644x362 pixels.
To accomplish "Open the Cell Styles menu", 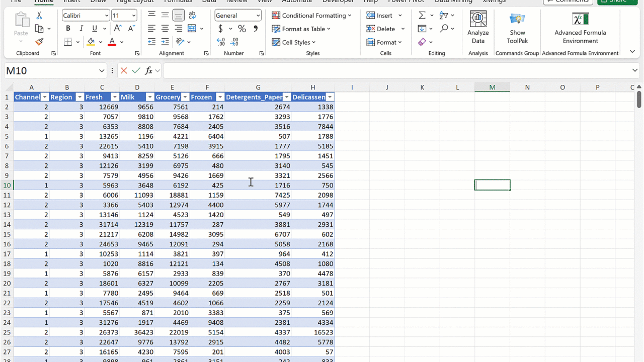I will tap(294, 42).
